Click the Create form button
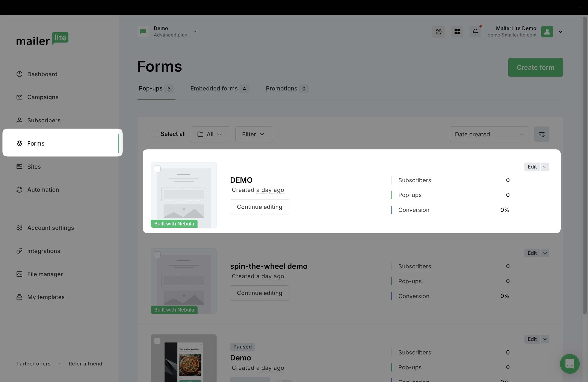This screenshot has height=382, width=588. pos(535,67)
